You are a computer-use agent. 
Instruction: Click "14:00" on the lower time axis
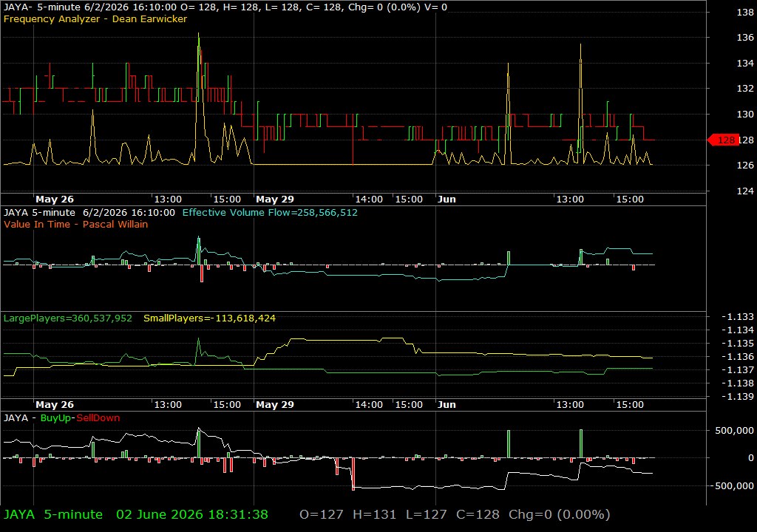(x=369, y=405)
